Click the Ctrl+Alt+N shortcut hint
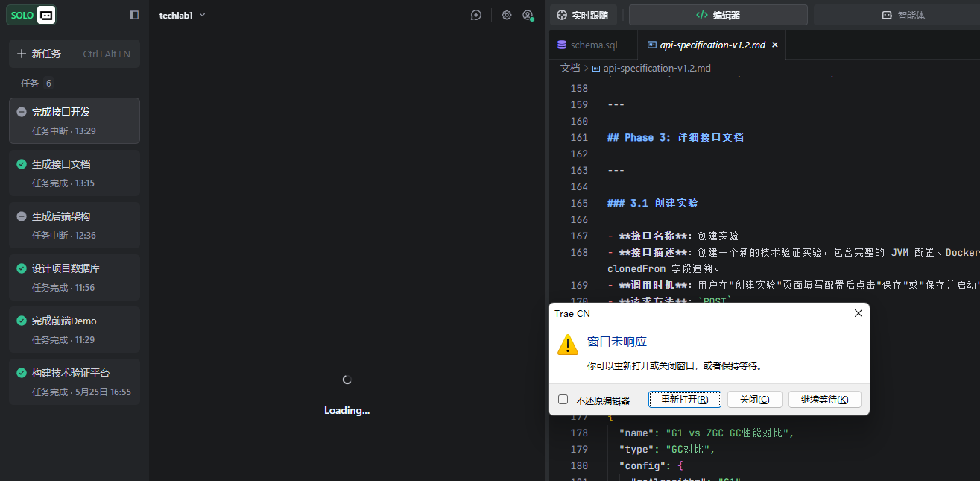Screen dimensions: 980x481 [107, 54]
